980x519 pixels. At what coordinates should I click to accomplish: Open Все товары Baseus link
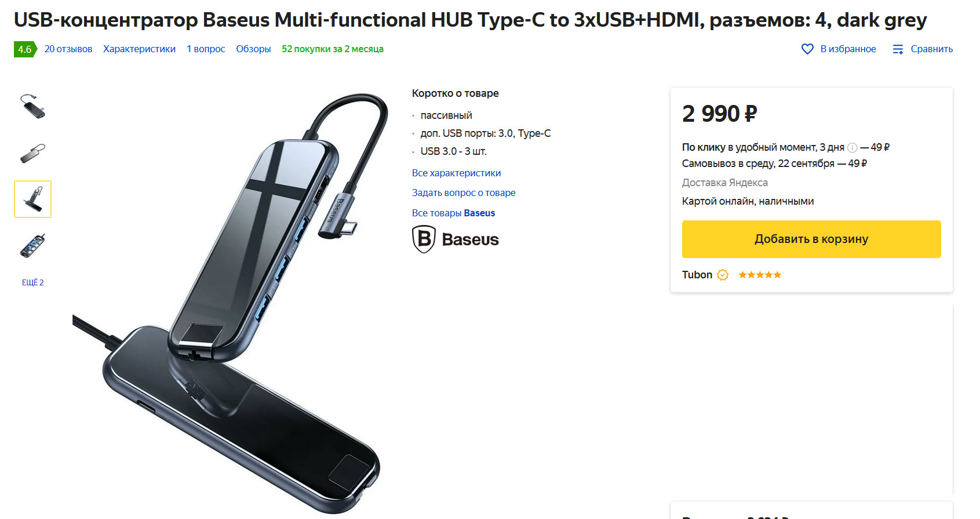(453, 213)
